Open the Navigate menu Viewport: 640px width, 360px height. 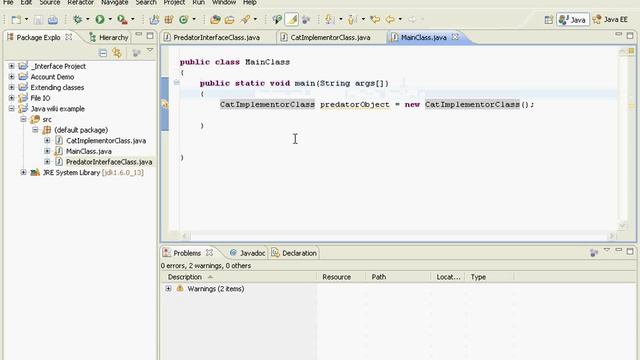tap(114, 2)
